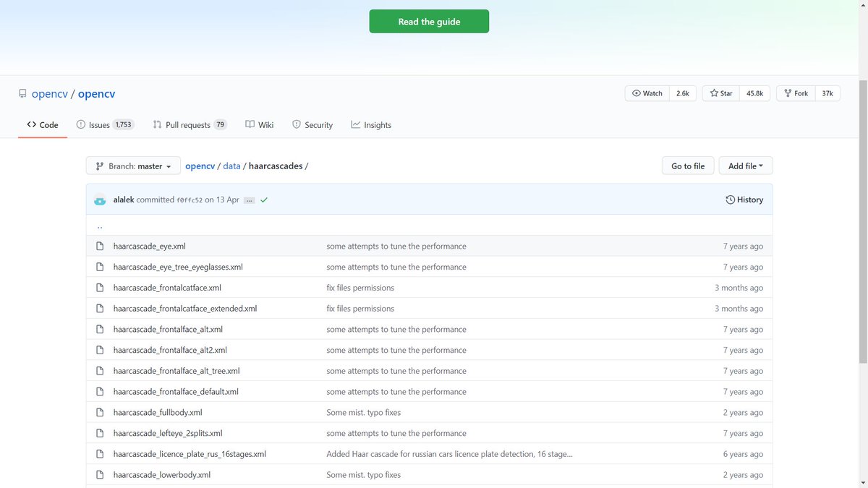This screenshot has width=868, height=488.
Task: Click '3 months ago' for haarcascade_frontalcatface_extended.xml
Action: [739, 309]
